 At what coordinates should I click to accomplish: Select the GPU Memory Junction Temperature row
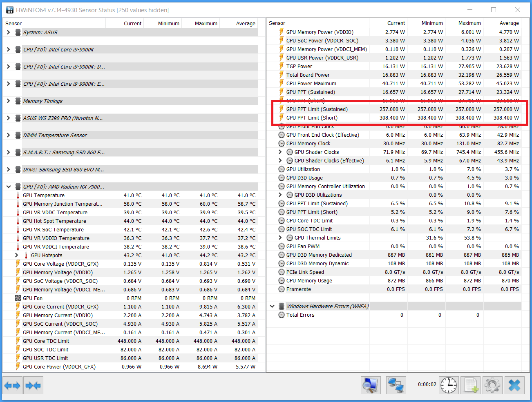point(131,204)
